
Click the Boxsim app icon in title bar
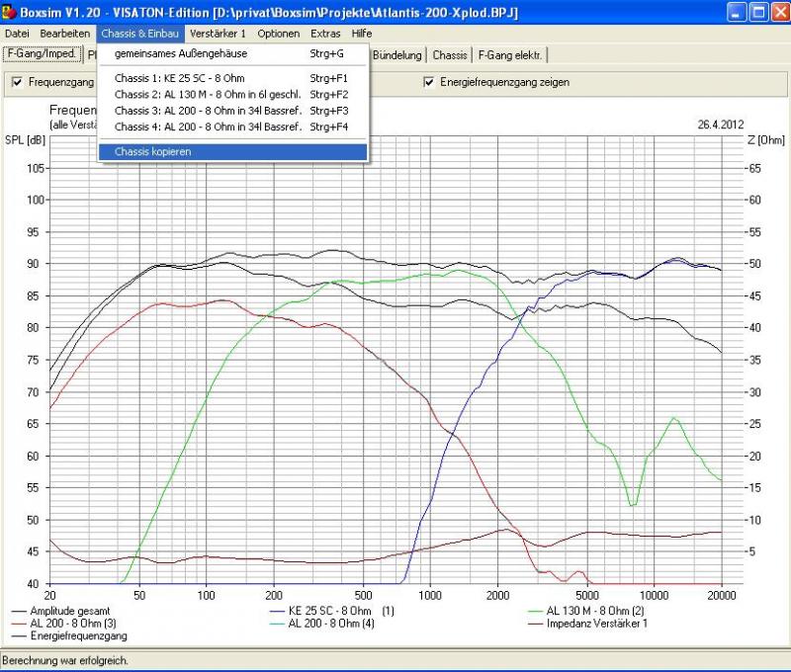(x=10, y=12)
